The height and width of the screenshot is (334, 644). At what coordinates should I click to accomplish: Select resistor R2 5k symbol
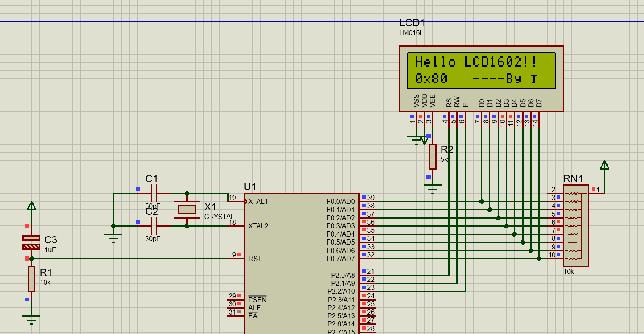click(x=432, y=156)
